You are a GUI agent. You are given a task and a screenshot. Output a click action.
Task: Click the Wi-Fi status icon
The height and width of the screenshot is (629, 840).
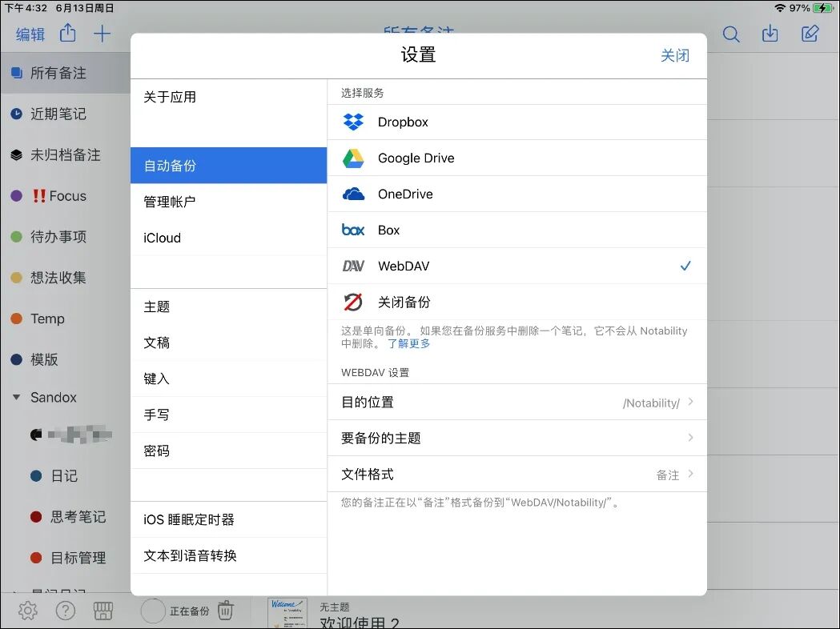780,8
